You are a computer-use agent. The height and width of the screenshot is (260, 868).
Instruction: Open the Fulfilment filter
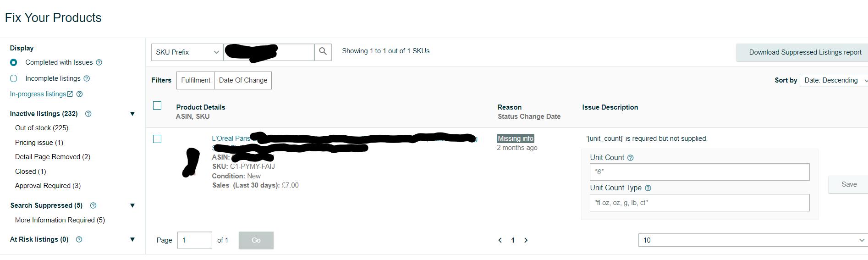pyautogui.click(x=196, y=80)
